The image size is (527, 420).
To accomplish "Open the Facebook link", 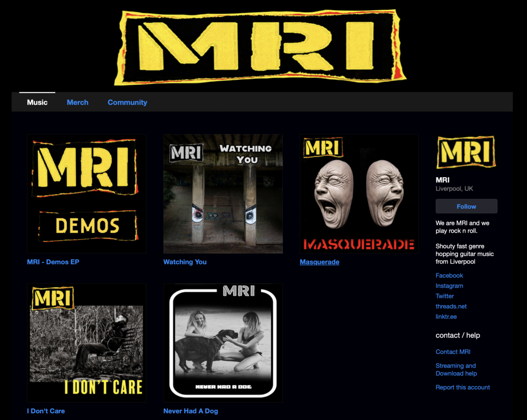I will (x=449, y=275).
